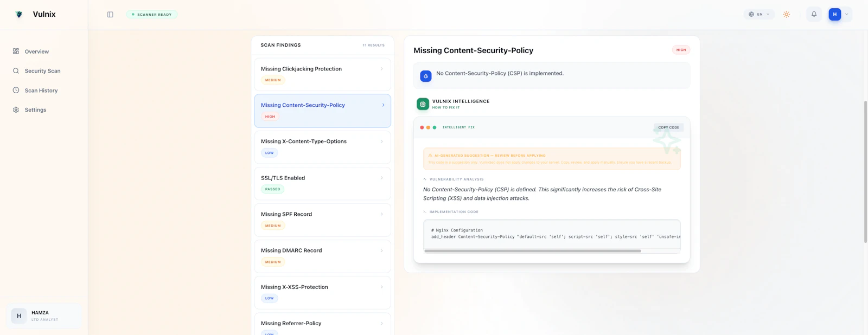Click the warning triangle in AI-generated suggestion banner

click(430, 156)
